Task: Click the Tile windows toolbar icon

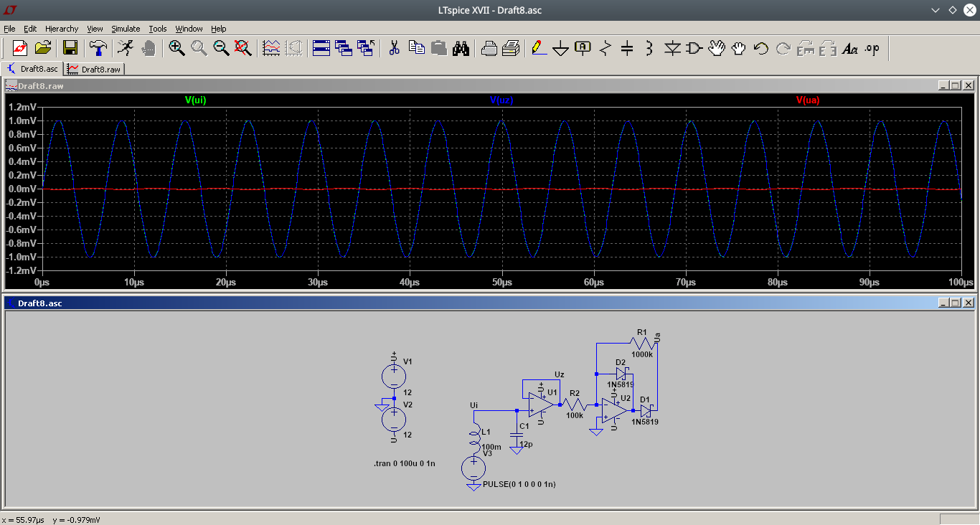Action: click(321, 48)
